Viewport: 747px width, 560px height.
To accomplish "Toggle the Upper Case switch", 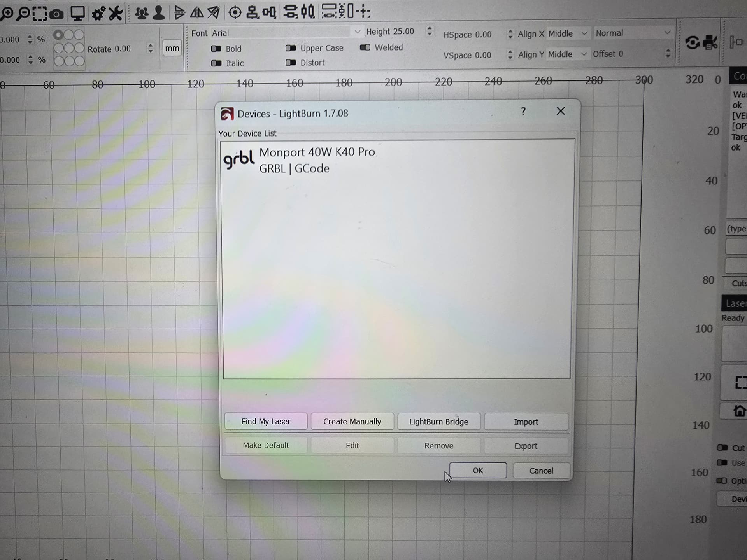I will click(291, 48).
